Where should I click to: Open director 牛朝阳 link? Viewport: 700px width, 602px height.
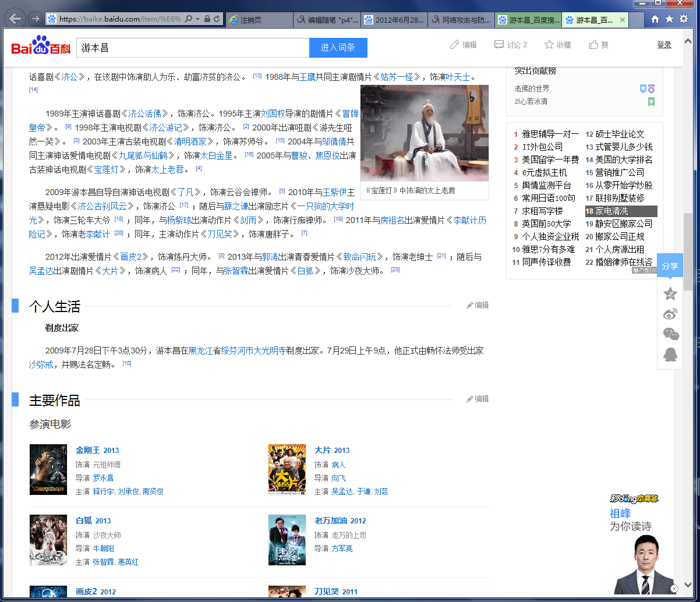103,548
